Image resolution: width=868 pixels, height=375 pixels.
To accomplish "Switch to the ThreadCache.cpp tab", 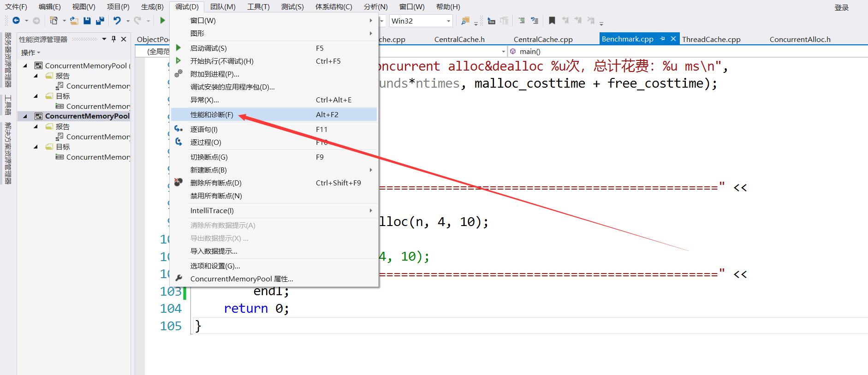I will click(x=711, y=39).
